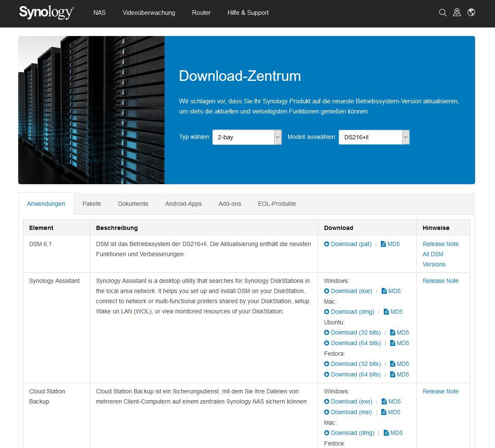Open the Videoüberwachung menu
This screenshot has width=495, height=448.
click(148, 13)
